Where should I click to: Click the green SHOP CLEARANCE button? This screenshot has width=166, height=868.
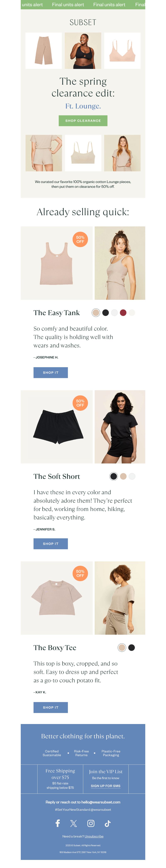pyautogui.click(x=83, y=121)
